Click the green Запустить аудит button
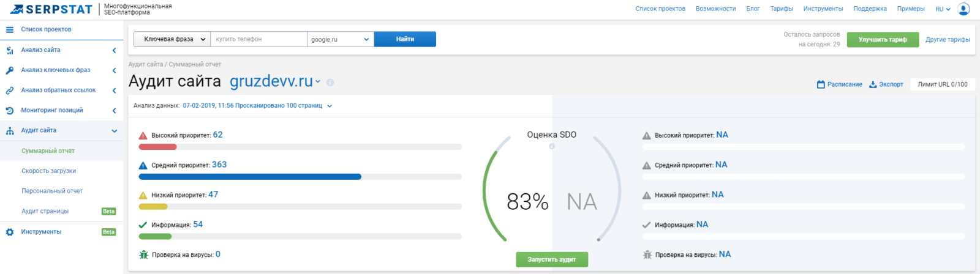This screenshot has height=274, width=980. click(552, 259)
